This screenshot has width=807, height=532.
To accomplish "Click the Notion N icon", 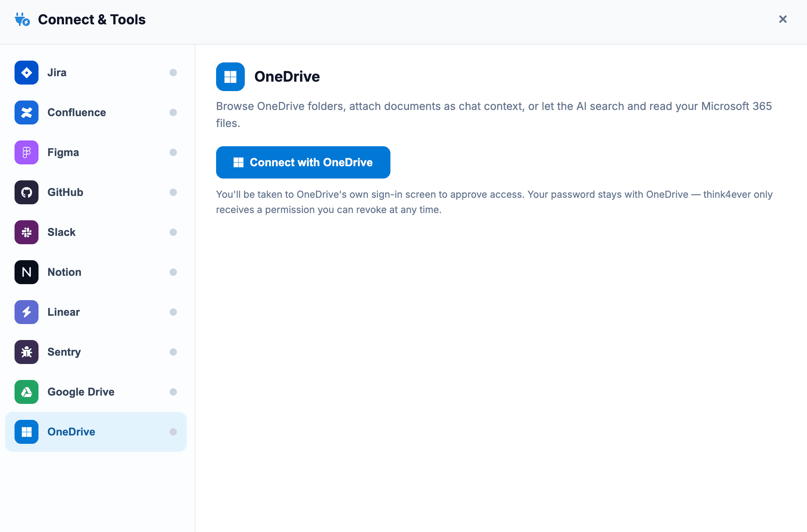I will pos(27,272).
